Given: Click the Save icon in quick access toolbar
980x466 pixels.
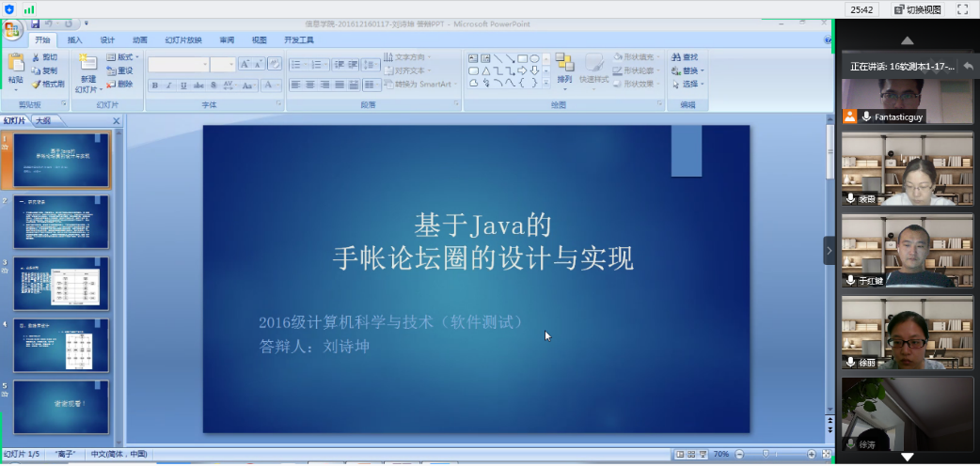Looking at the screenshot, I should tap(35, 23).
